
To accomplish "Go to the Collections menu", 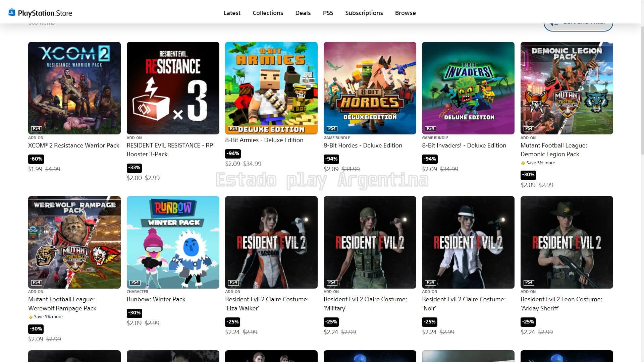I will (x=268, y=13).
